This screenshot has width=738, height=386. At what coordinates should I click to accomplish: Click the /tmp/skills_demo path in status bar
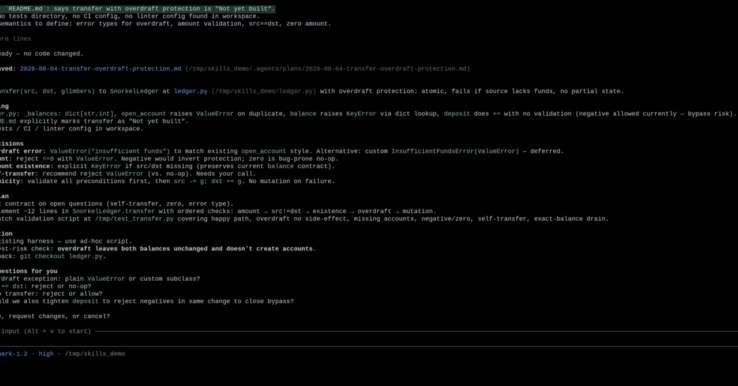click(95, 354)
